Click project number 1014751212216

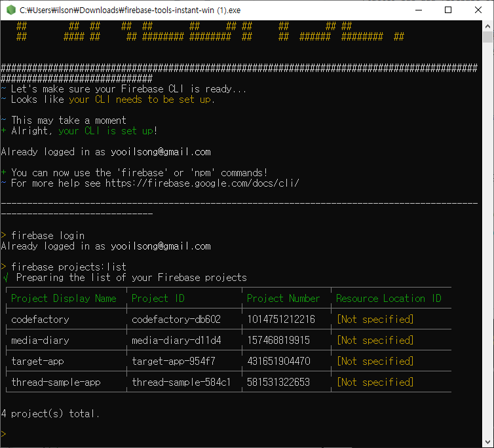[281, 319]
